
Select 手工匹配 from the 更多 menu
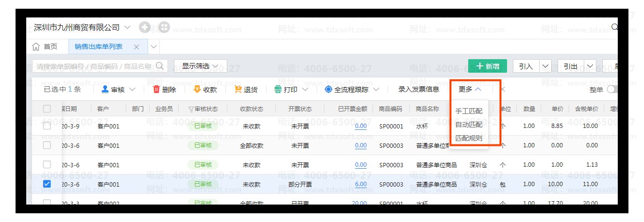click(469, 111)
